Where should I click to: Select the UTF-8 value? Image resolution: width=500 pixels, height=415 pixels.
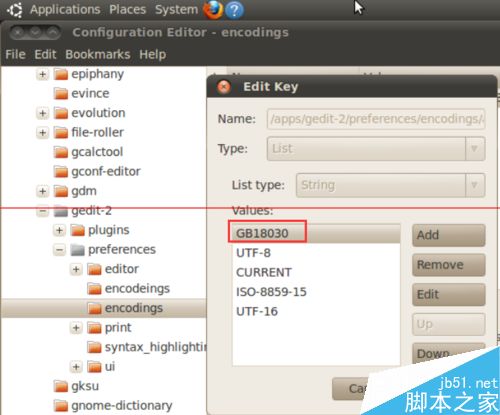(x=316, y=253)
